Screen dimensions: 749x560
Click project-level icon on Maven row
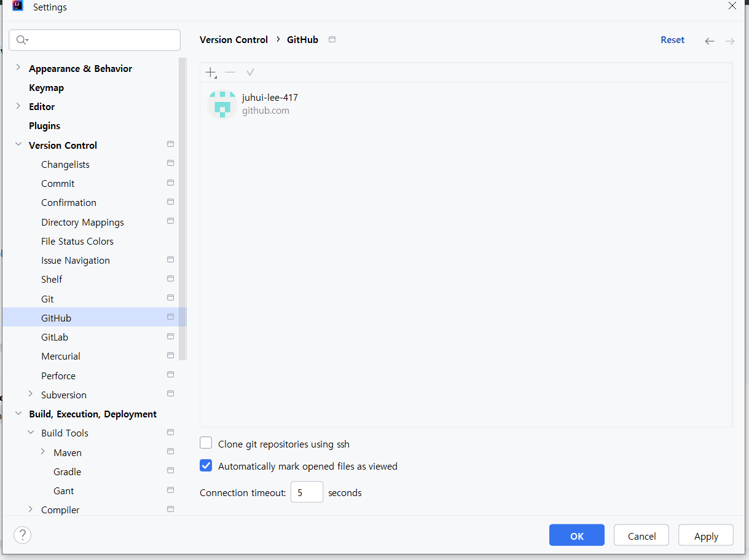pos(170,451)
